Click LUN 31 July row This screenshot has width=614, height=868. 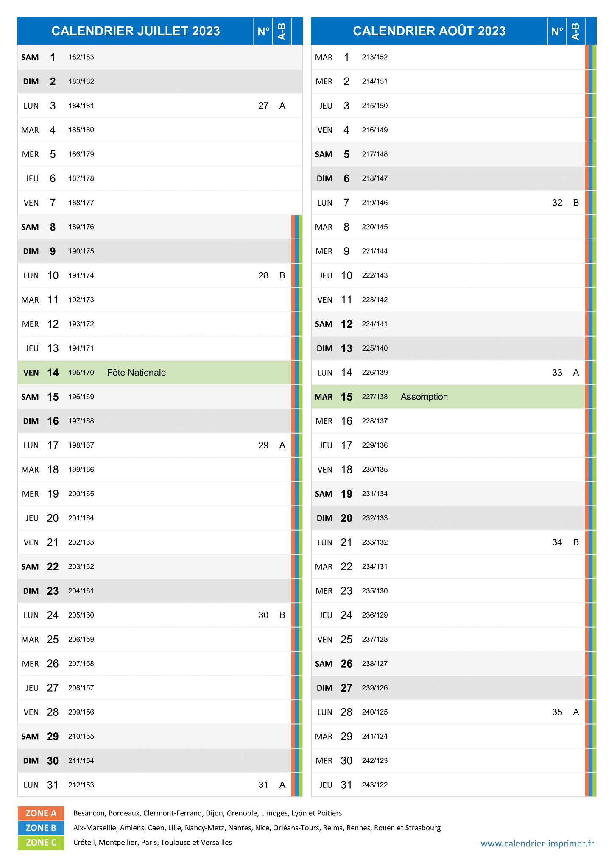pyautogui.click(x=154, y=785)
